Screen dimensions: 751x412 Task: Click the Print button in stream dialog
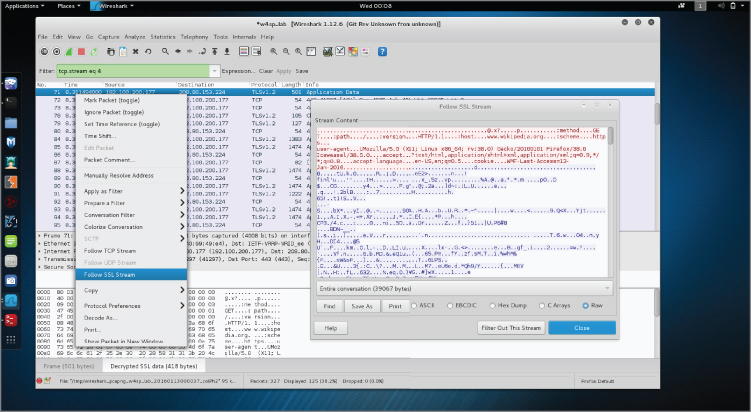coord(395,306)
